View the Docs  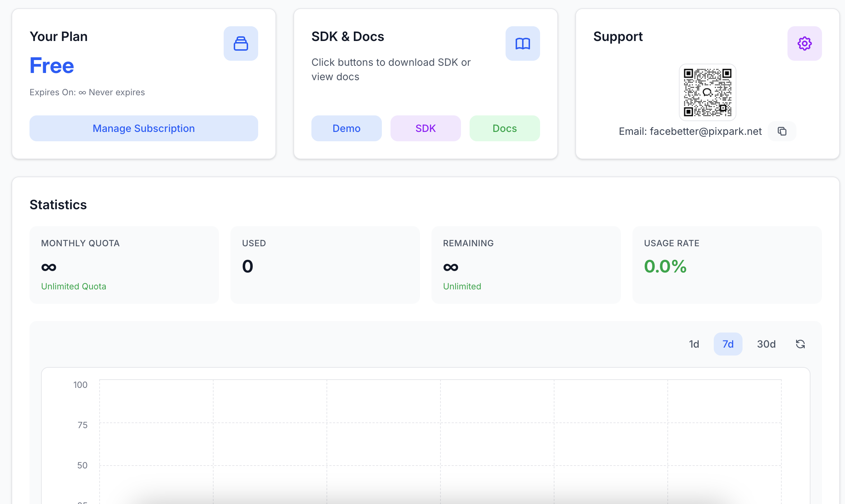click(x=504, y=128)
